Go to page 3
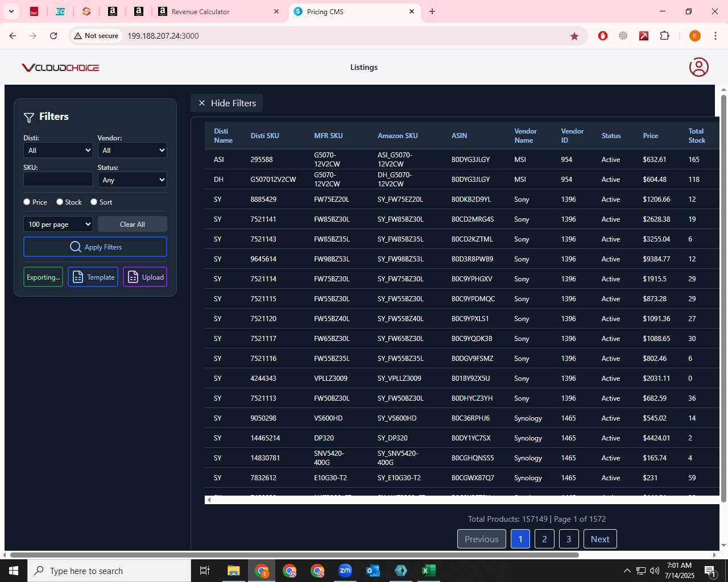Image resolution: width=728 pixels, height=582 pixels. coord(569,539)
